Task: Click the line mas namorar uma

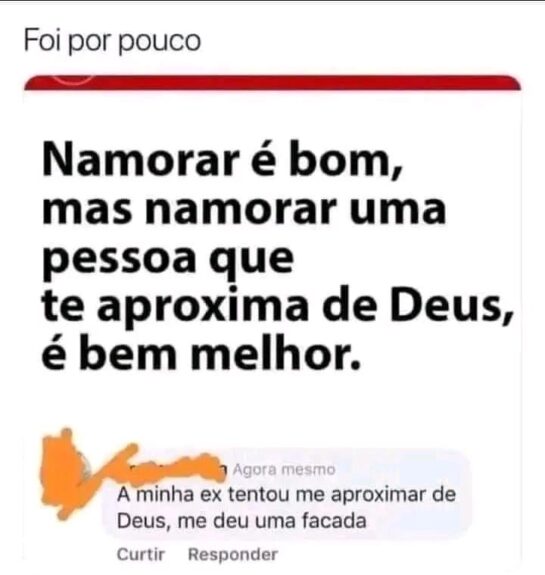Action: pyautogui.click(x=244, y=209)
